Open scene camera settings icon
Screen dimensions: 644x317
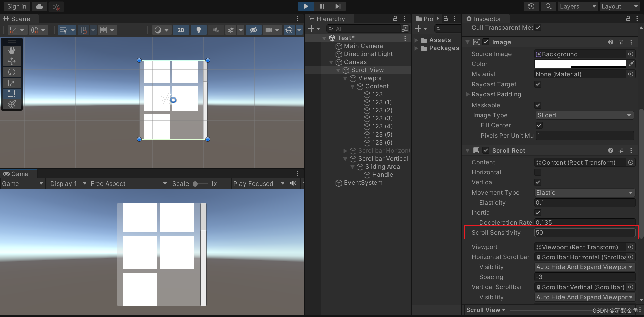click(x=269, y=30)
